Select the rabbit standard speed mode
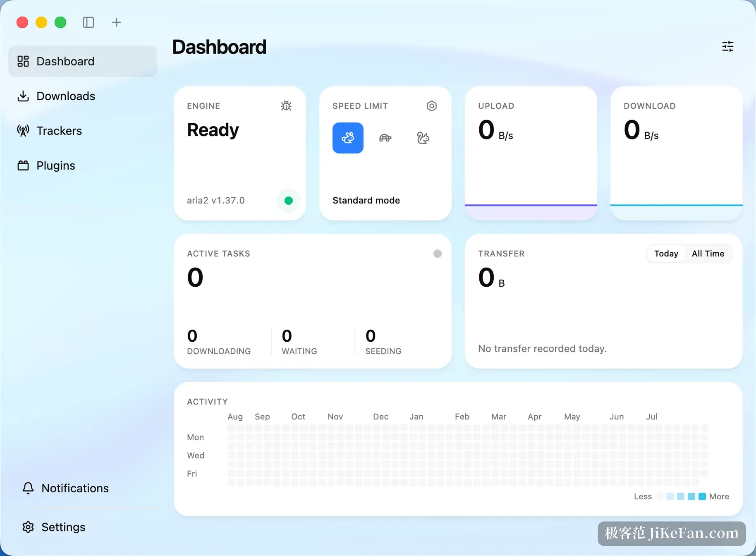The image size is (756, 556). (x=348, y=138)
